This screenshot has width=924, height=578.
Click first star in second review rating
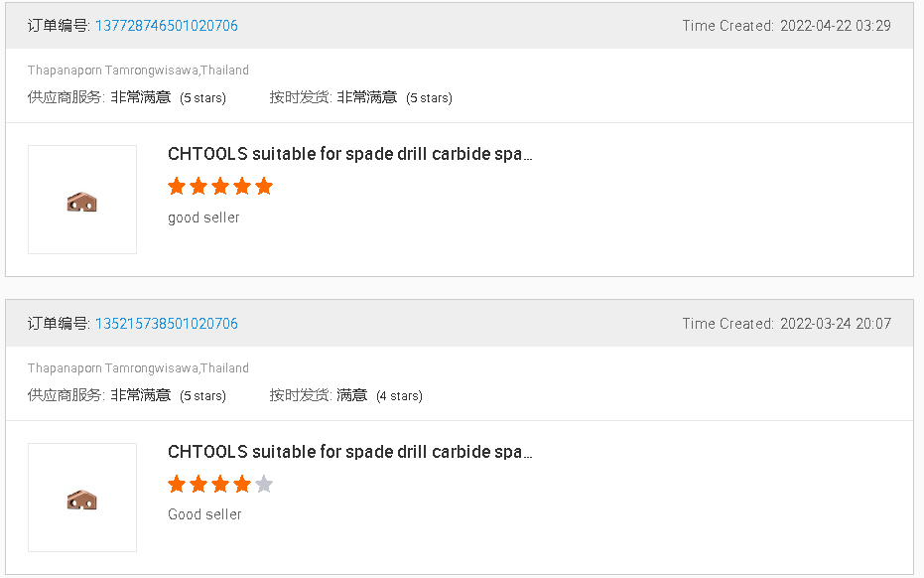[177, 485]
